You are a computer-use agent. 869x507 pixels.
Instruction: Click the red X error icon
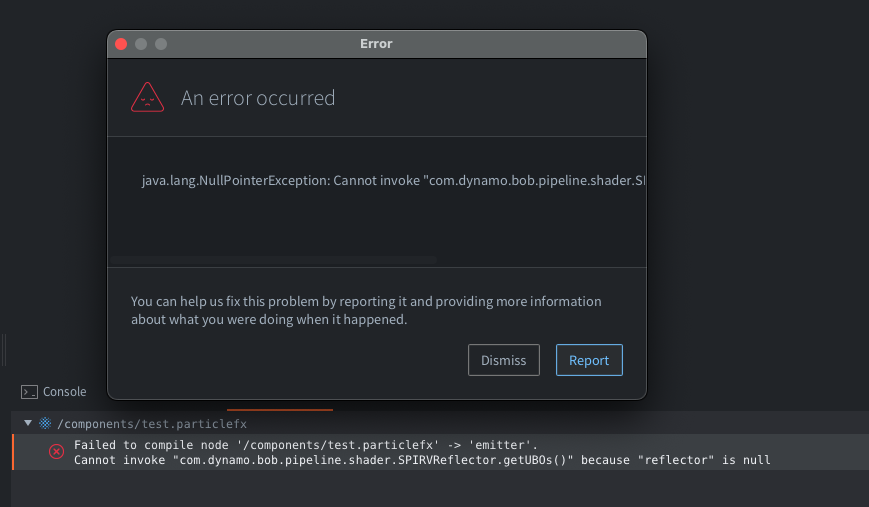(57, 452)
